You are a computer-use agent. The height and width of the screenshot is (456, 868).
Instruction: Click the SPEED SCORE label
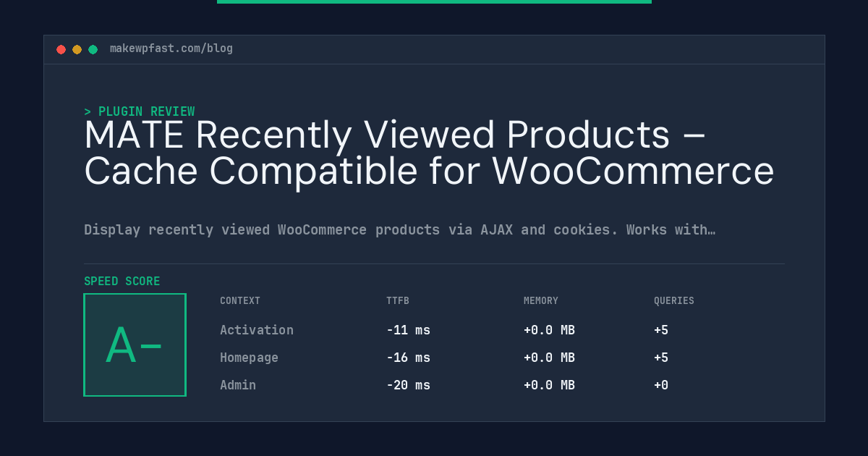pyautogui.click(x=122, y=282)
